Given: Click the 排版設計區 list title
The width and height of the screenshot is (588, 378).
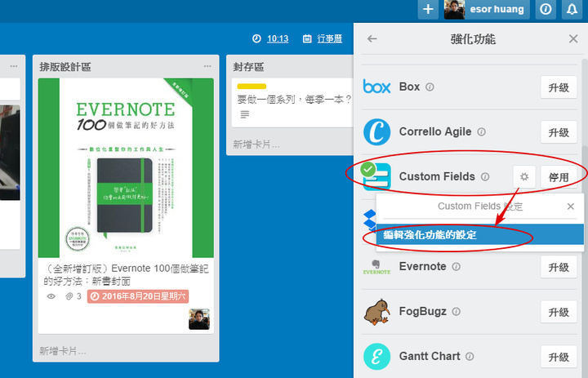Looking at the screenshot, I should click(x=65, y=67).
